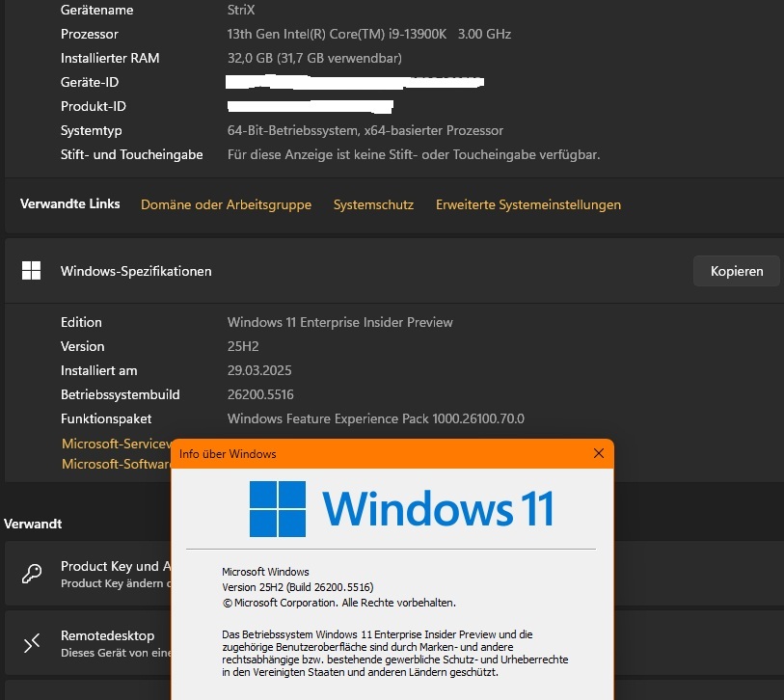Select the 32,0 GB RAM value
The height and width of the screenshot is (700, 784).
click(314, 58)
